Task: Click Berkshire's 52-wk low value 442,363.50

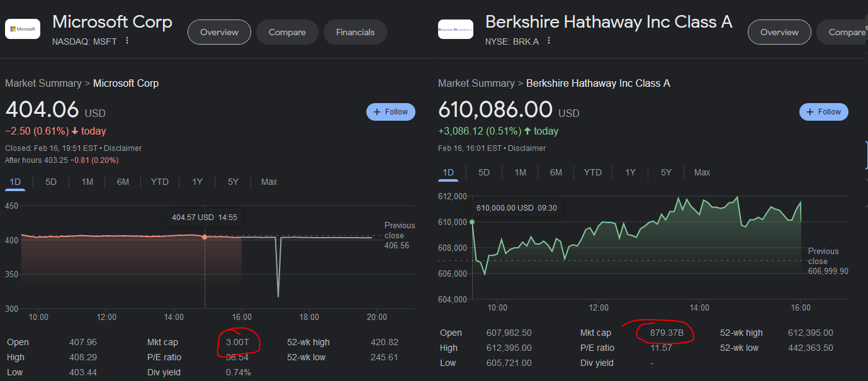Action: point(811,348)
